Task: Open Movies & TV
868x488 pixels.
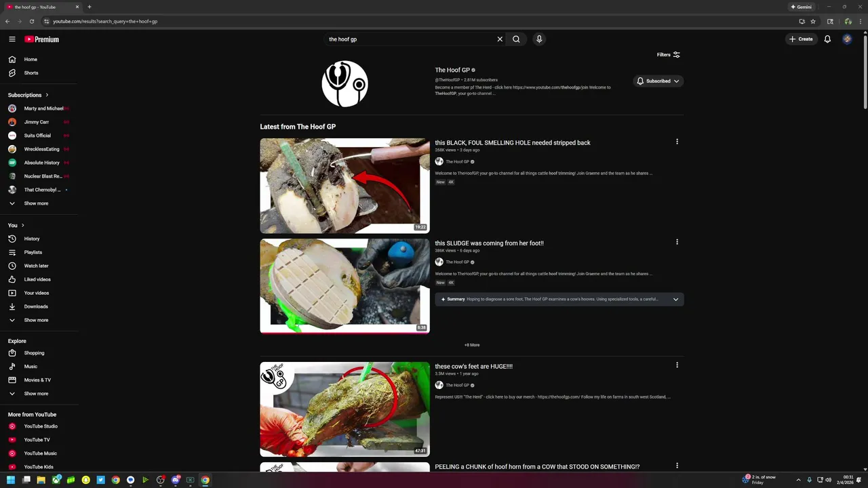Action: point(39,380)
